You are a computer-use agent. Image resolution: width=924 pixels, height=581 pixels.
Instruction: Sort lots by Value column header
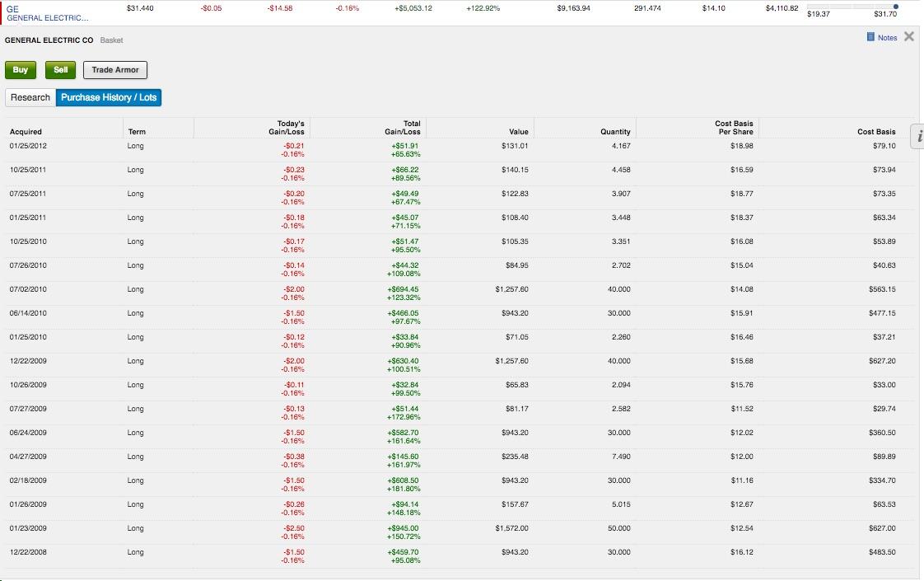519,132
